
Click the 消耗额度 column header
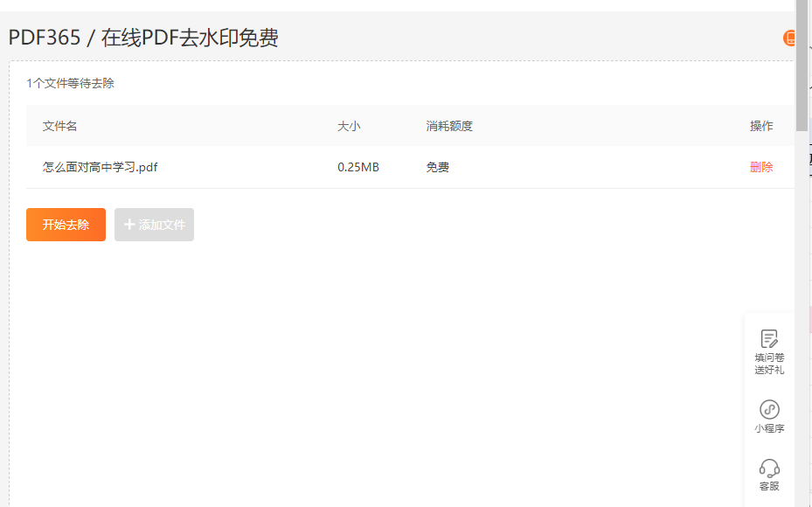point(449,126)
